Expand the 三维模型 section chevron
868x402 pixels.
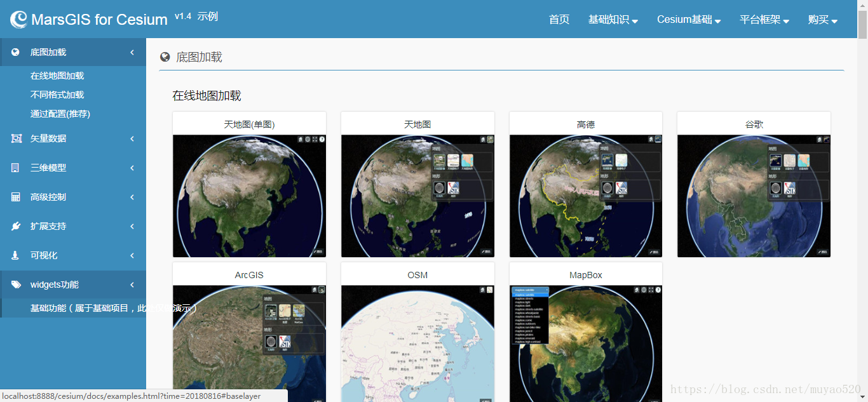[x=132, y=168]
